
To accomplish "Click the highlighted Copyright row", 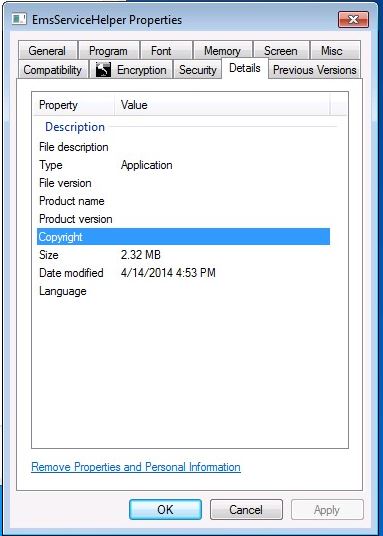I will click(183, 237).
